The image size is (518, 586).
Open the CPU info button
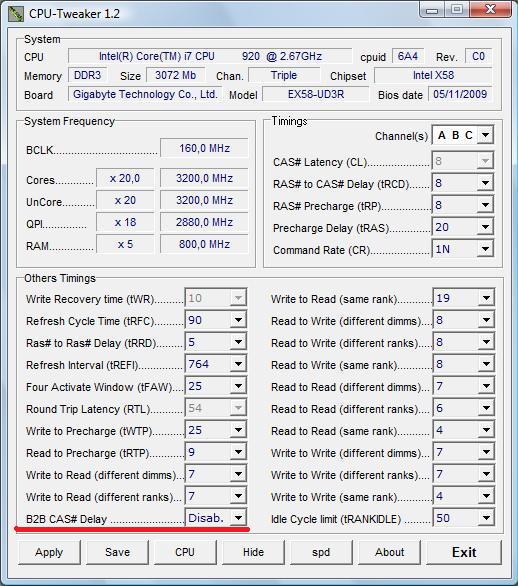click(185, 552)
